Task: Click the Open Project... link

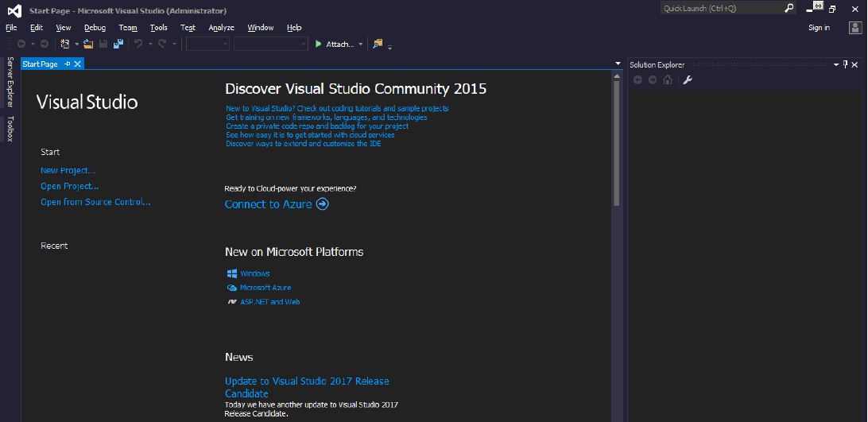Action: coord(70,186)
